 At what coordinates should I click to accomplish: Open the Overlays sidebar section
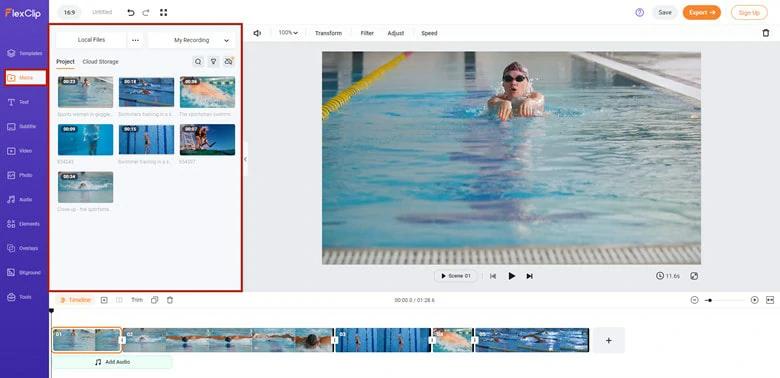pos(24,248)
